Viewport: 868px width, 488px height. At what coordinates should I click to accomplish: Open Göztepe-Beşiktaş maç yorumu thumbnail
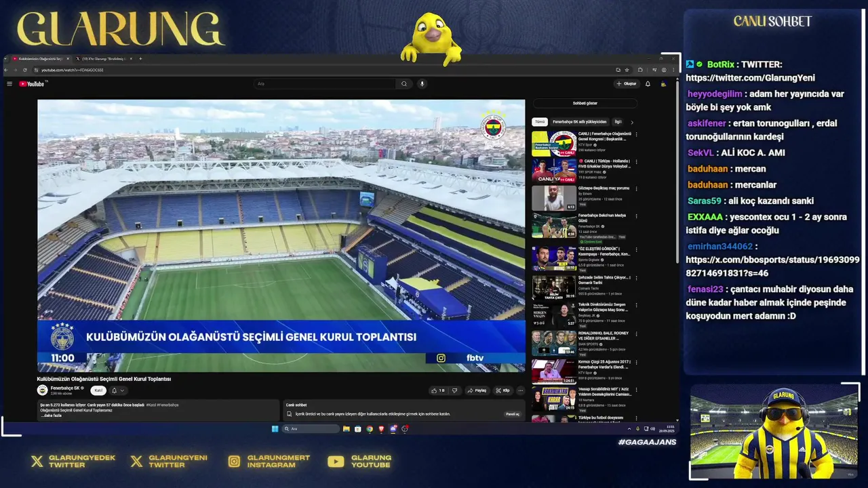coord(554,198)
